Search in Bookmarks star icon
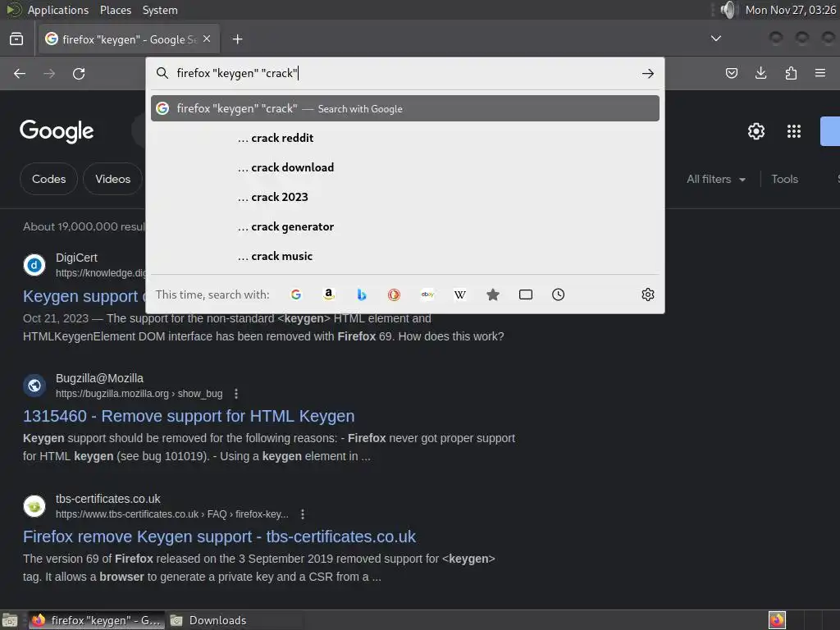The image size is (840, 630). click(x=493, y=294)
